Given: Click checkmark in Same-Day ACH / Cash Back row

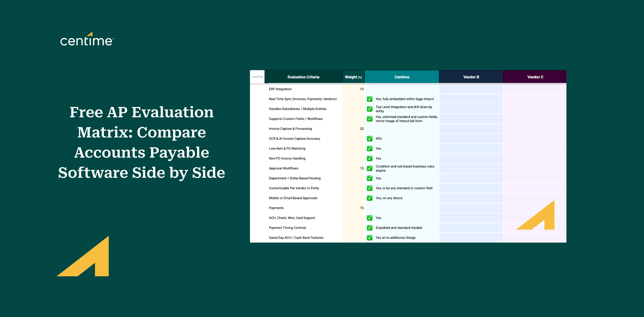Looking at the screenshot, I should tap(370, 238).
